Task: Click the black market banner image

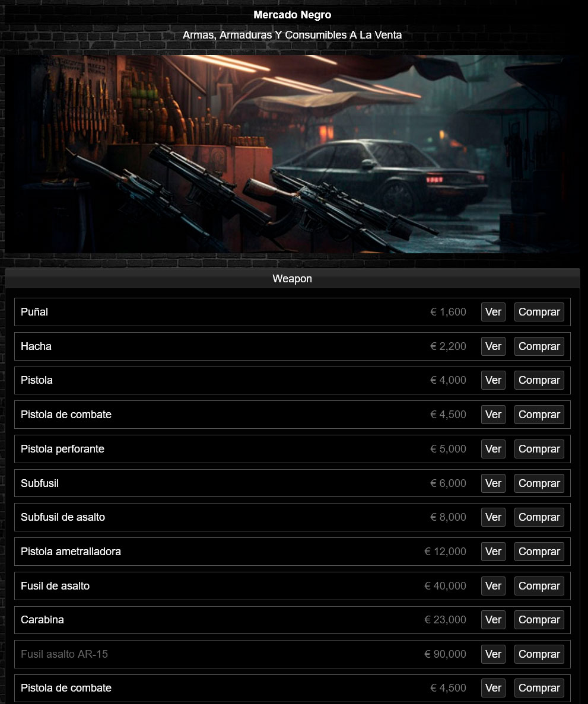Action: tap(293, 154)
